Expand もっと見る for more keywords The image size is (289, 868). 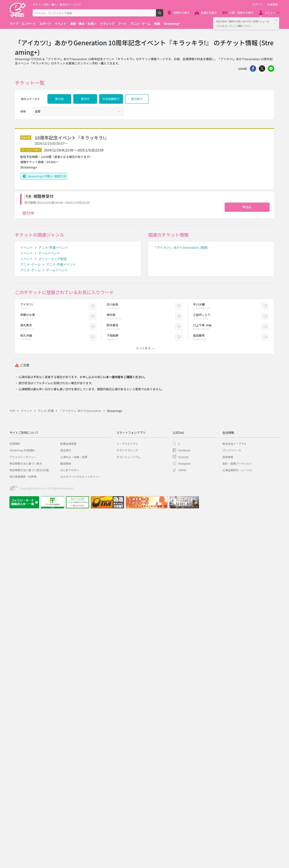[145, 348]
